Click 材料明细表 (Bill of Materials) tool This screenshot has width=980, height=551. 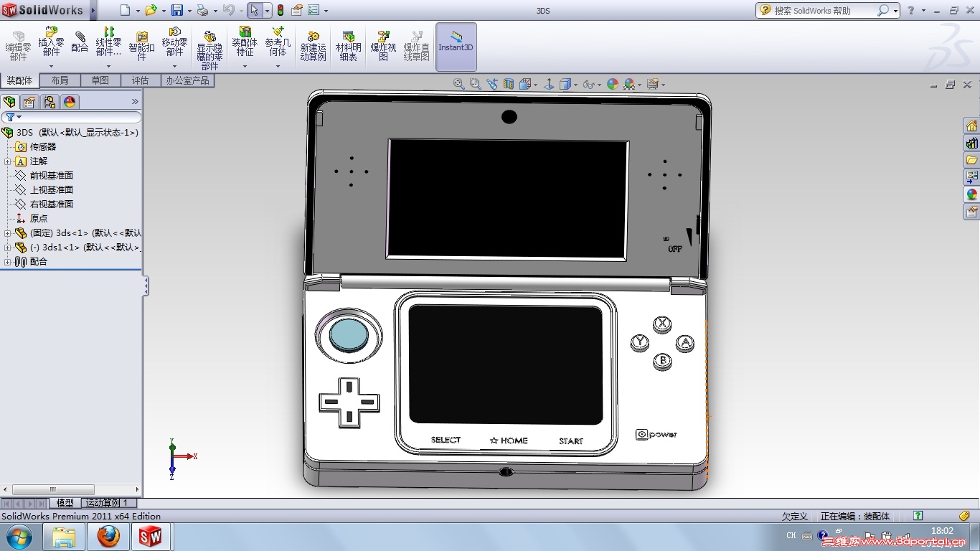348,46
